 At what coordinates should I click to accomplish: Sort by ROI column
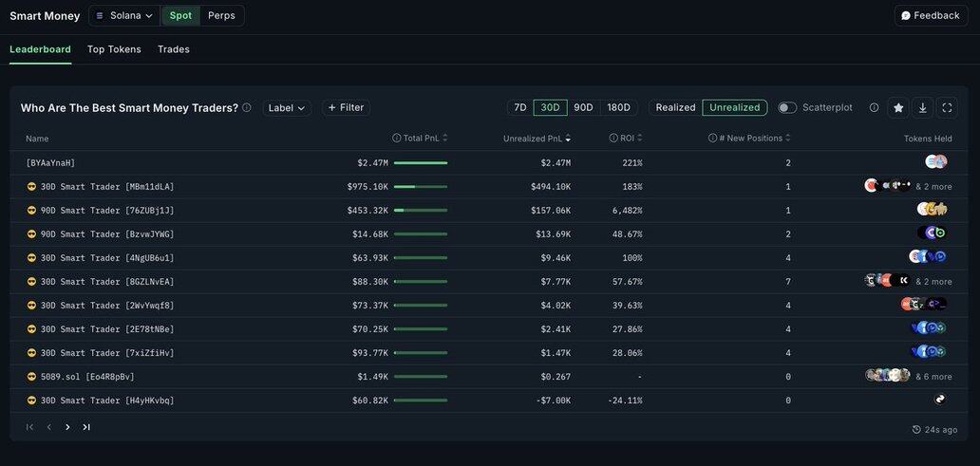click(x=640, y=139)
